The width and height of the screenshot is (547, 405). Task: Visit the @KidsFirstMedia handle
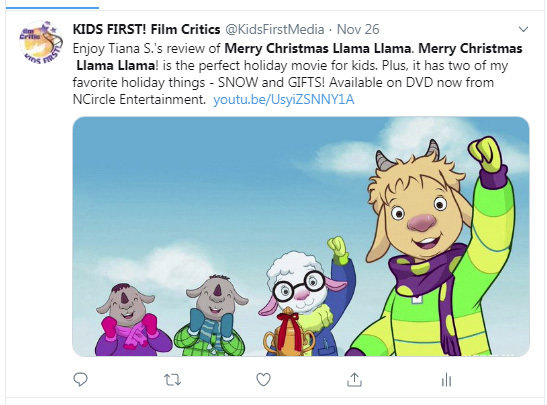point(275,29)
